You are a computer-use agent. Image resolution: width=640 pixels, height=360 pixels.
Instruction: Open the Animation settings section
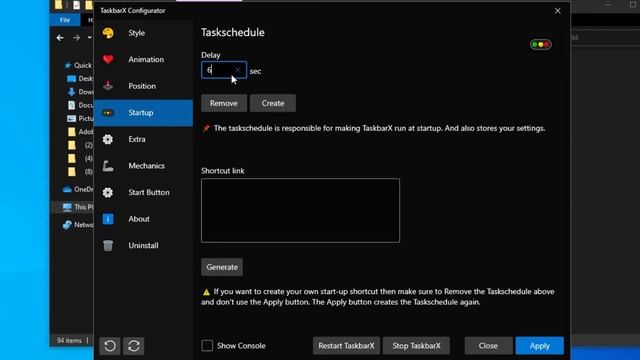tap(143, 60)
